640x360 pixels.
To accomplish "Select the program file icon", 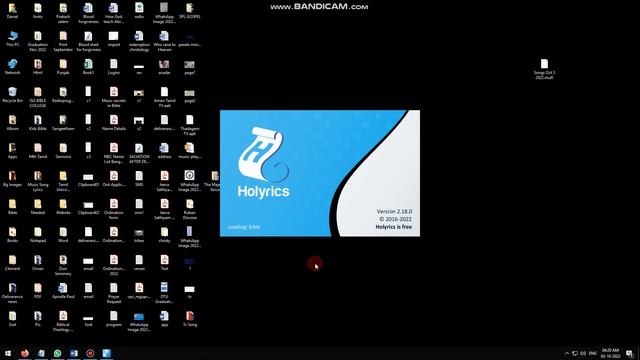I will point(114,320).
